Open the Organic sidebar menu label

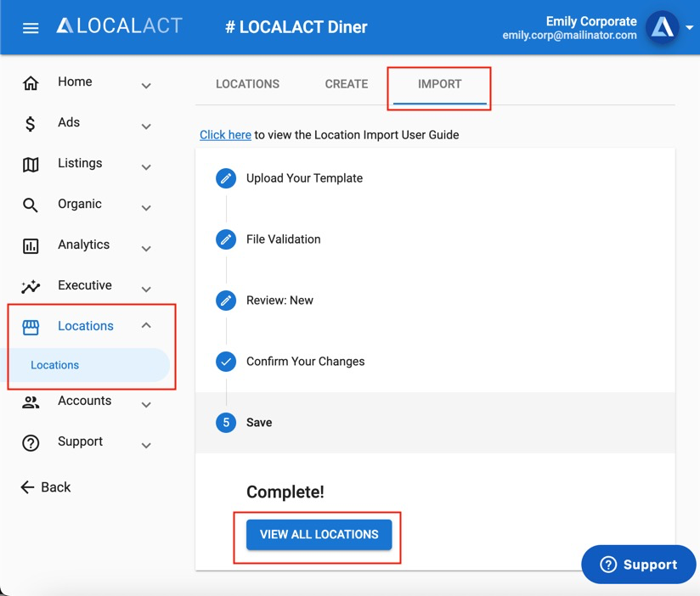[80, 204]
